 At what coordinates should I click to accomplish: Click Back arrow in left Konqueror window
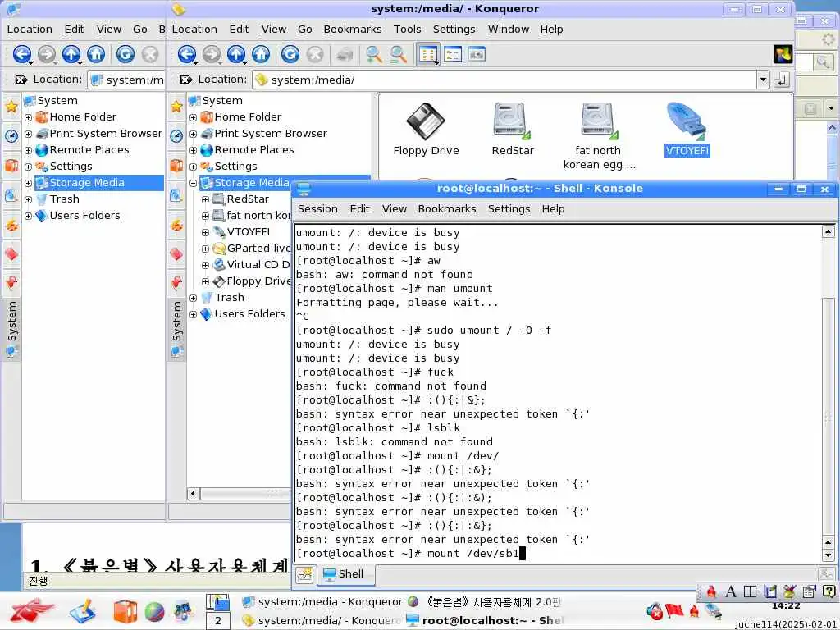click(x=22, y=54)
